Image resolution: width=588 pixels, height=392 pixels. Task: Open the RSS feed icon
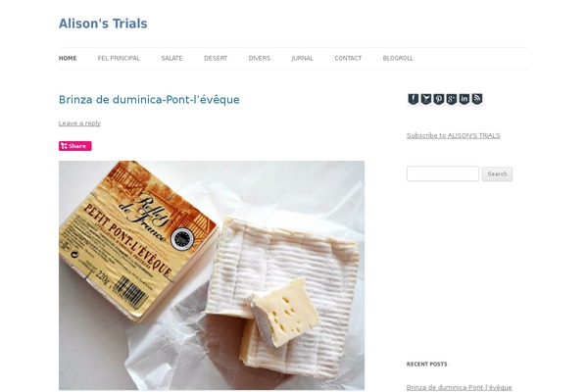pyautogui.click(x=476, y=99)
